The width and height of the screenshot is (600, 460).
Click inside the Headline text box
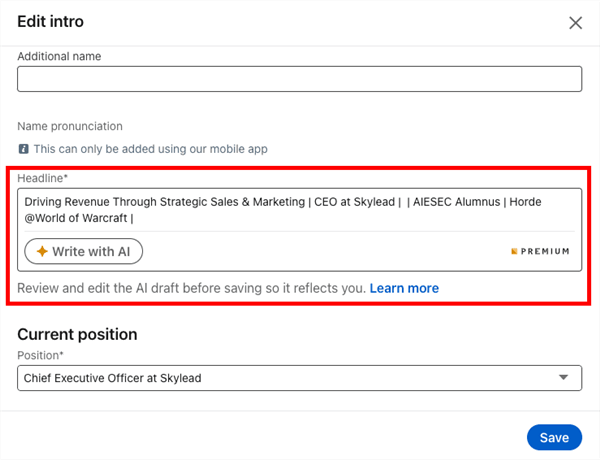299,209
